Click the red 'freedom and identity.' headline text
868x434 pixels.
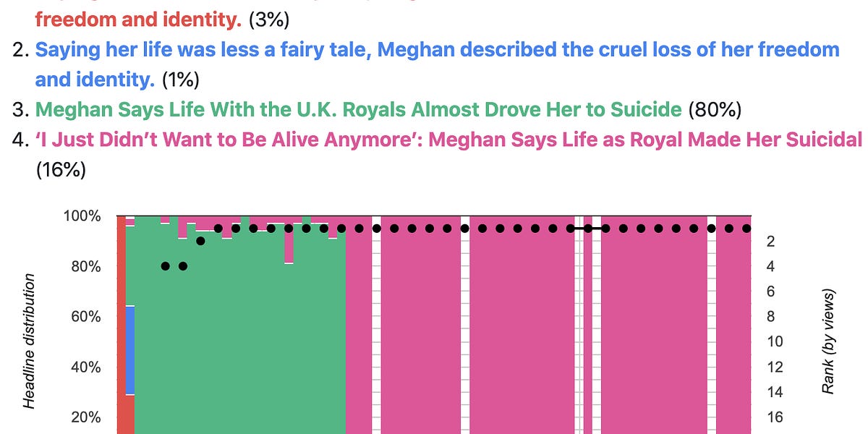coord(139,20)
